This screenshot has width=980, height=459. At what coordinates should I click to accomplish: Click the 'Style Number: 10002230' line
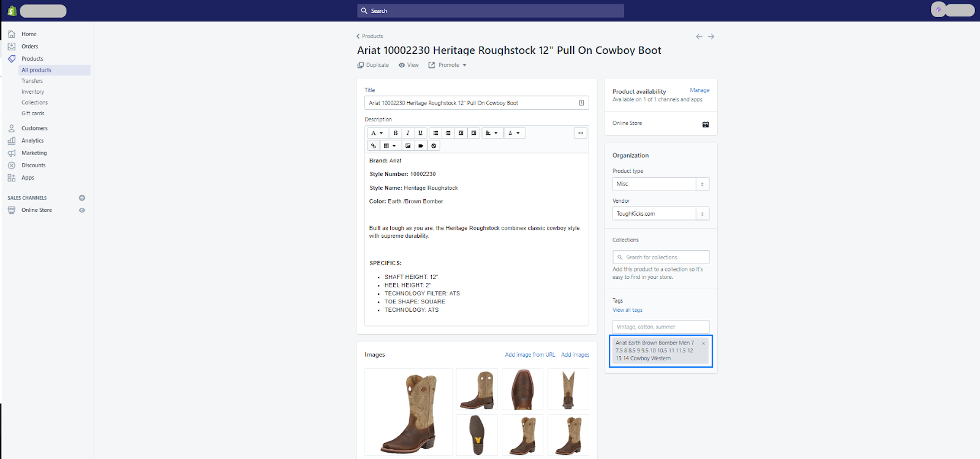pos(402,174)
